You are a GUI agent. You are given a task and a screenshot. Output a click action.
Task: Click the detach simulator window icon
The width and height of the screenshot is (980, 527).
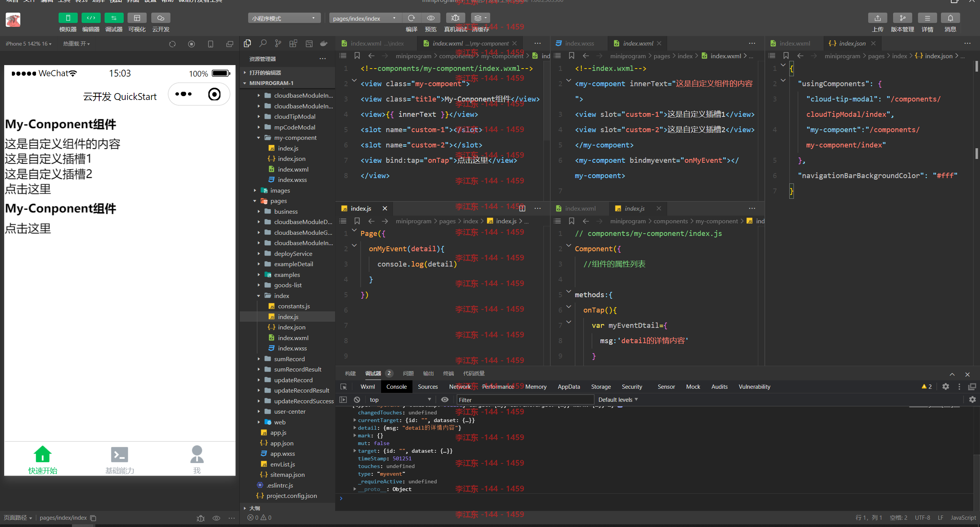[x=230, y=44]
